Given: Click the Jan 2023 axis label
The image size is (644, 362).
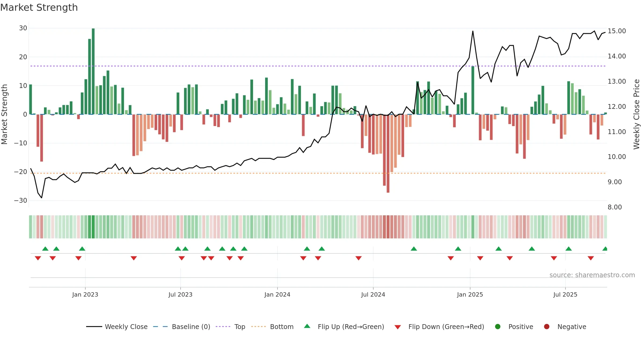Looking at the screenshot, I should (x=85, y=294).
